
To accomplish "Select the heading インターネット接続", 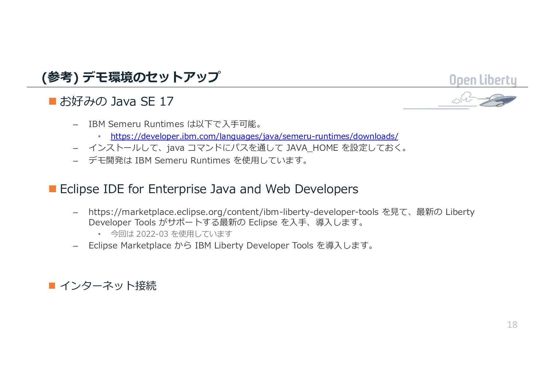I will [x=108, y=286].
